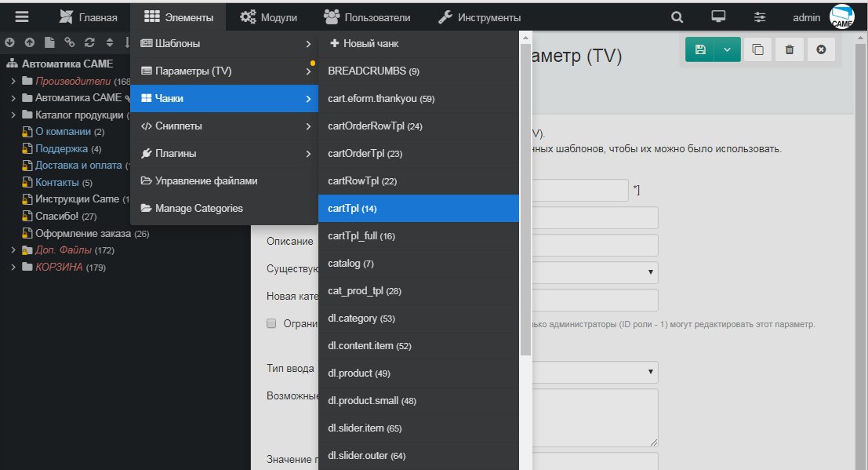Open Manage Categories menu entry
Image resolution: width=868 pixels, height=470 pixels.
(x=224, y=209)
